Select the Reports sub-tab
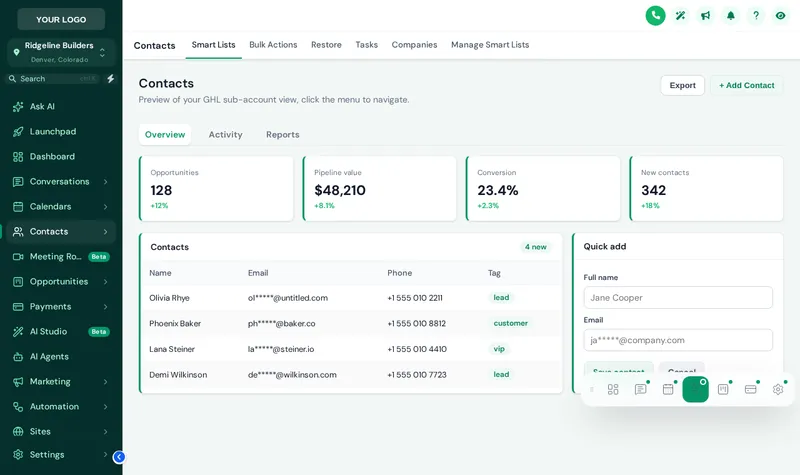This screenshot has width=800, height=475. click(283, 135)
